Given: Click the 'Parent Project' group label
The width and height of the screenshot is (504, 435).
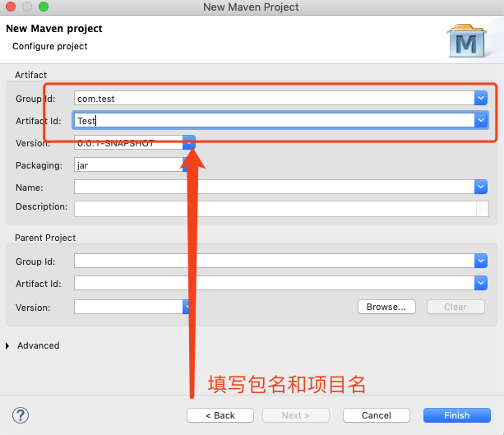Looking at the screenshot, I should click(45, 238).
